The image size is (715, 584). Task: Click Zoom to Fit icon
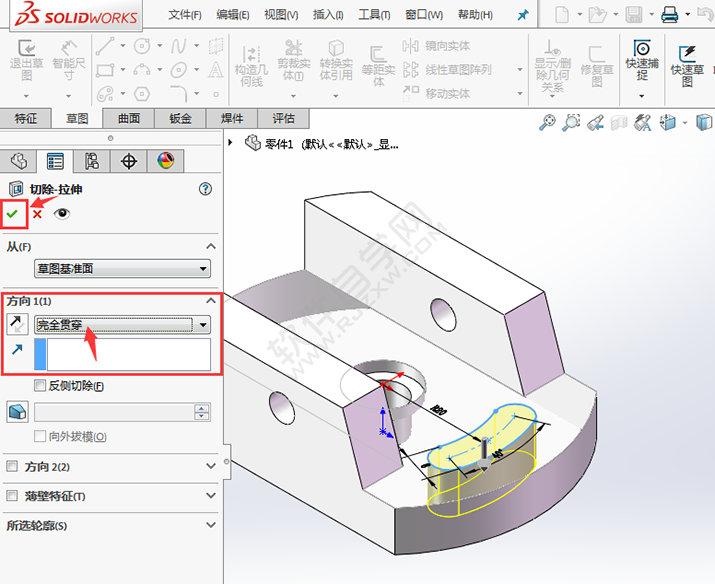tap(548, 123)
